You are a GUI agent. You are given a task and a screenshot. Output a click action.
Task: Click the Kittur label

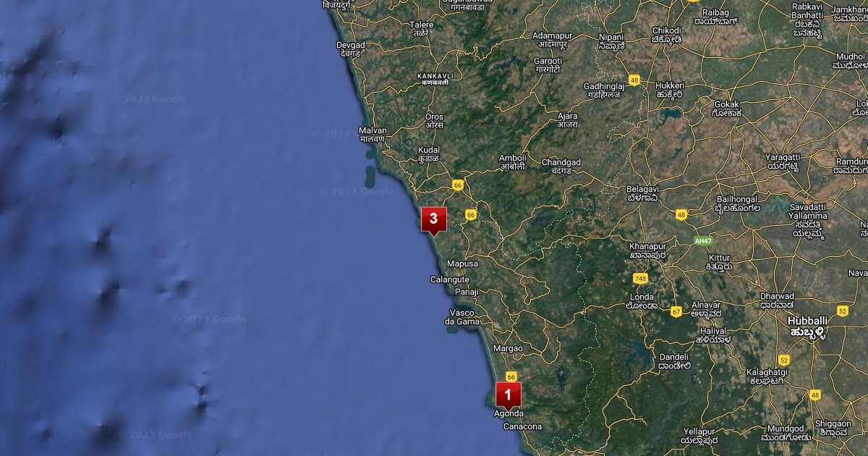pyautogui.click(x=720, y=262)
